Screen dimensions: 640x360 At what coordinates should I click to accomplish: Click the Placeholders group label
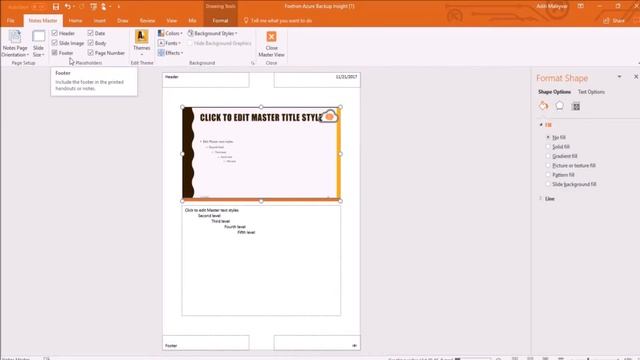click(89, 63)
